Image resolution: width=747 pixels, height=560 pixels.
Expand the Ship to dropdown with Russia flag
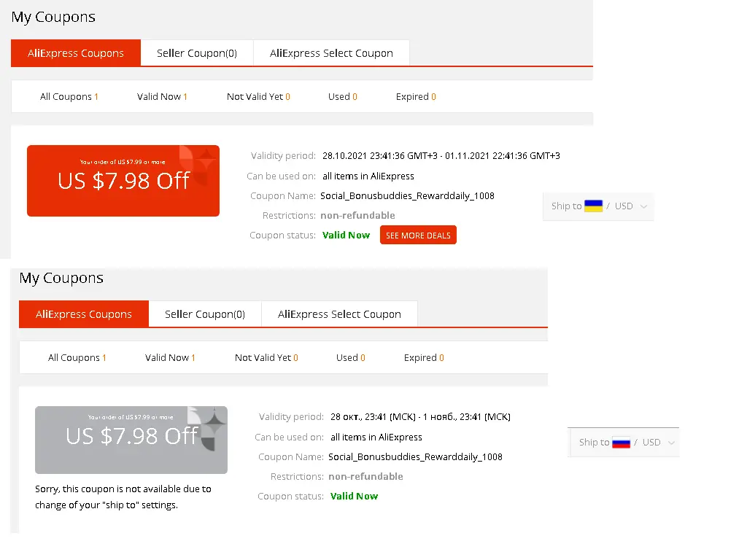(x=624, y=443)
